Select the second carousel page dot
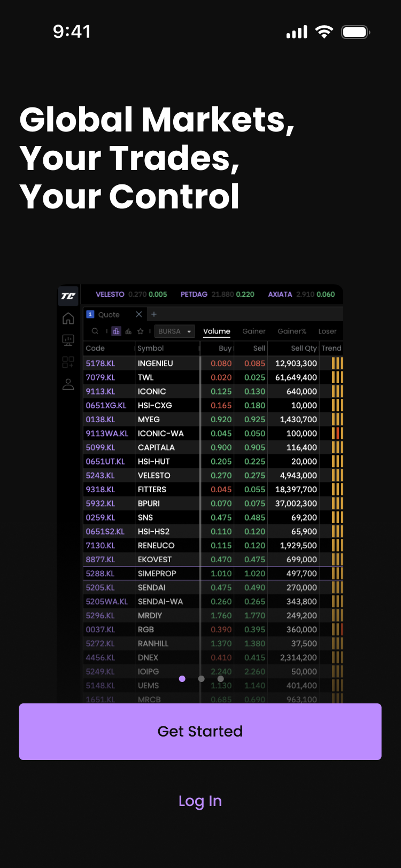The image size is (401, 868). point(201,679)
